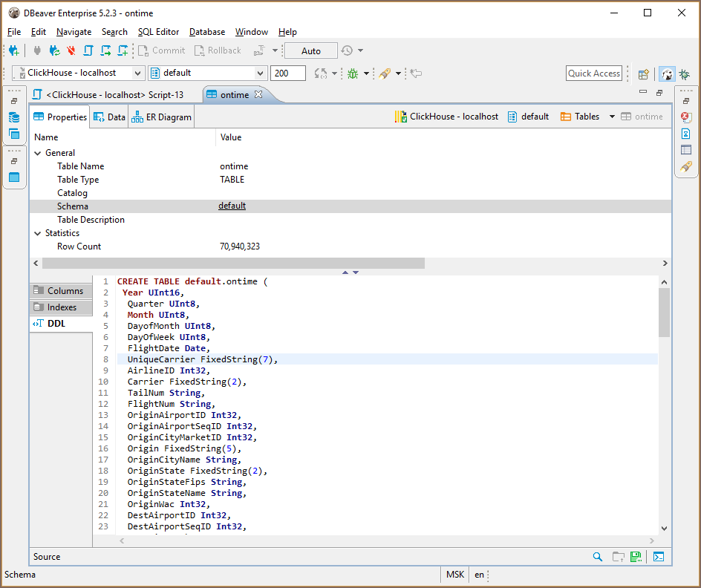The height and width of the screenshot is (588, 701).
Task: Open the SQL Editor menu
Action: pyautogui.click(x=158, y=32)
